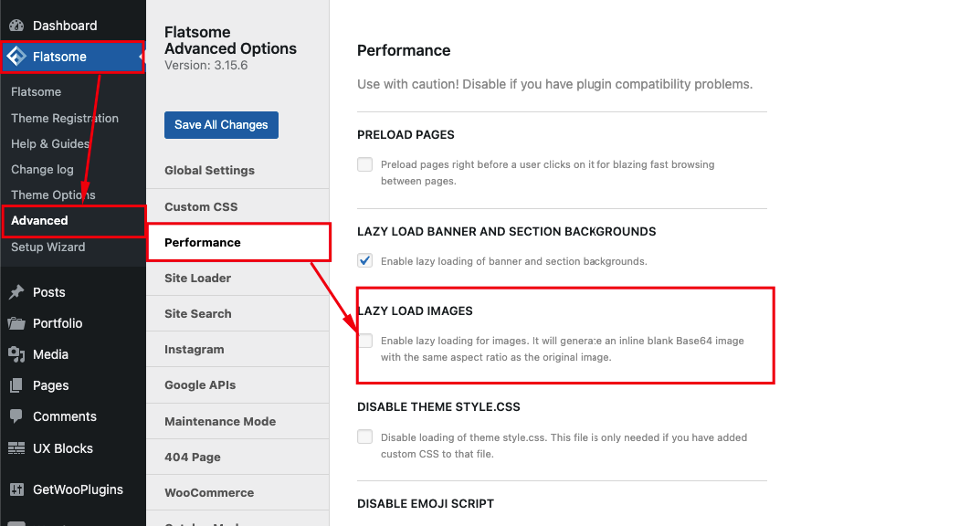Click the DISABLE EMOJI SCRIPT heading
The height and width of the screenshot is (526, 980).
(426, 503)
